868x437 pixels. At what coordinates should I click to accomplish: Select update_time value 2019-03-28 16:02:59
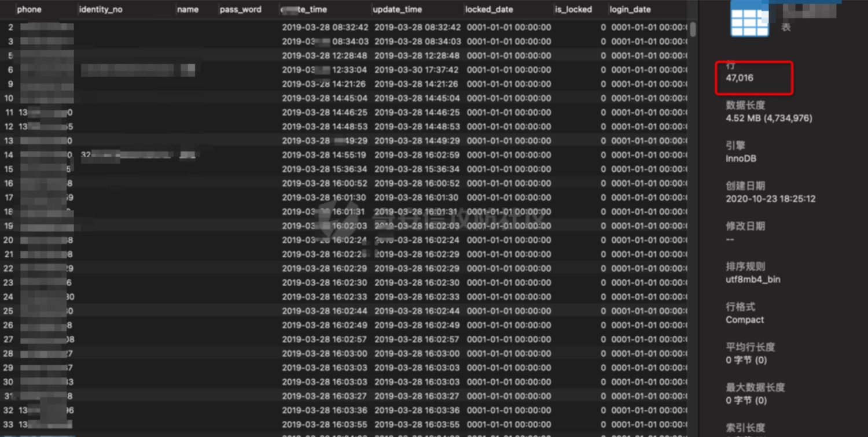[417, 155]
